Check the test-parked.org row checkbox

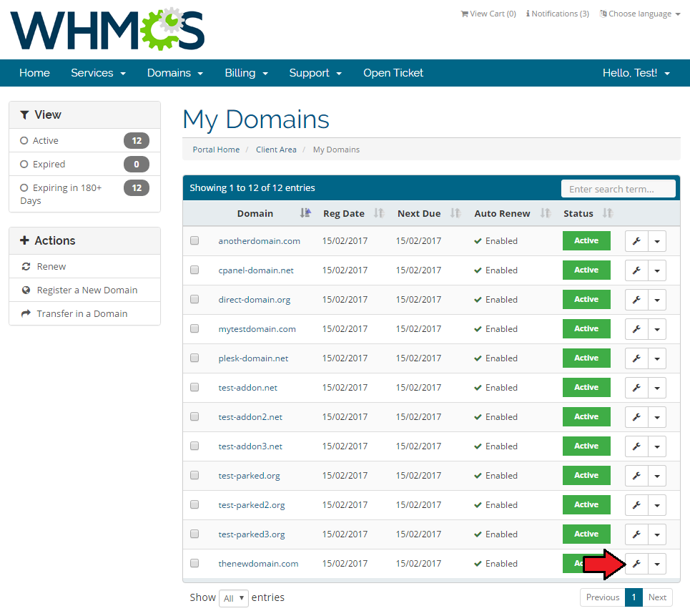coord(194,475)
